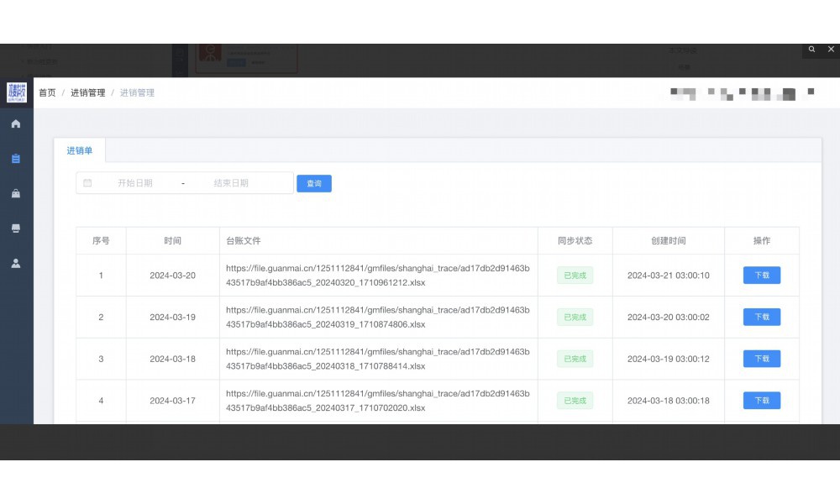Open the user profile sidebar icon

coord(16,263)
